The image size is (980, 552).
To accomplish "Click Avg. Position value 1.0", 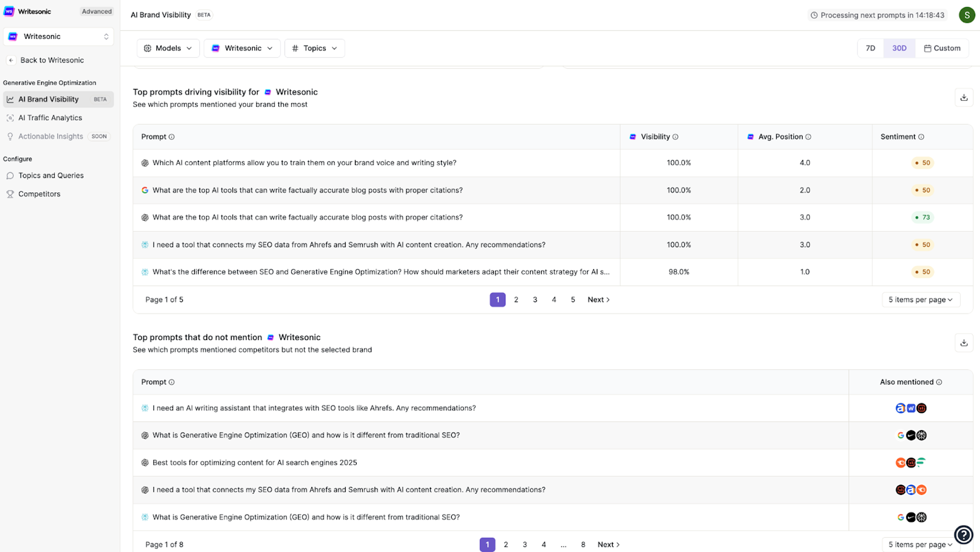I will (x=805, y=272).
